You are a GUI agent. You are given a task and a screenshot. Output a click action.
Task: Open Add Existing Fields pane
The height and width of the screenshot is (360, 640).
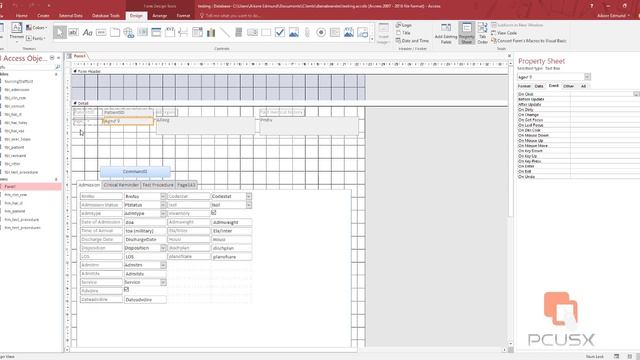coord(446,33)
